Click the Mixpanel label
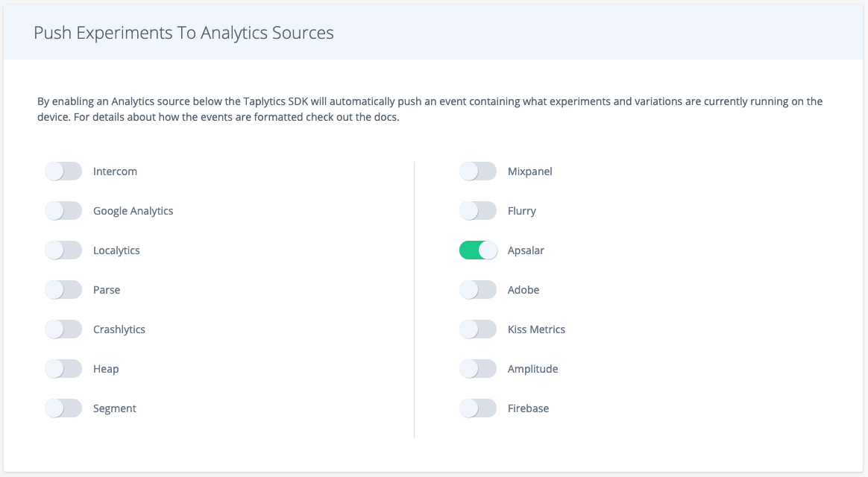 point(529,172)
